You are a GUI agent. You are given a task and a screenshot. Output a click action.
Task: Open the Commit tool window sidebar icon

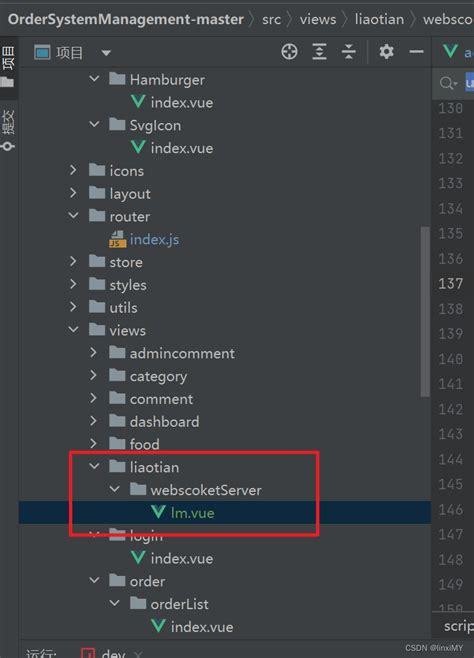(x=8, y=130)
